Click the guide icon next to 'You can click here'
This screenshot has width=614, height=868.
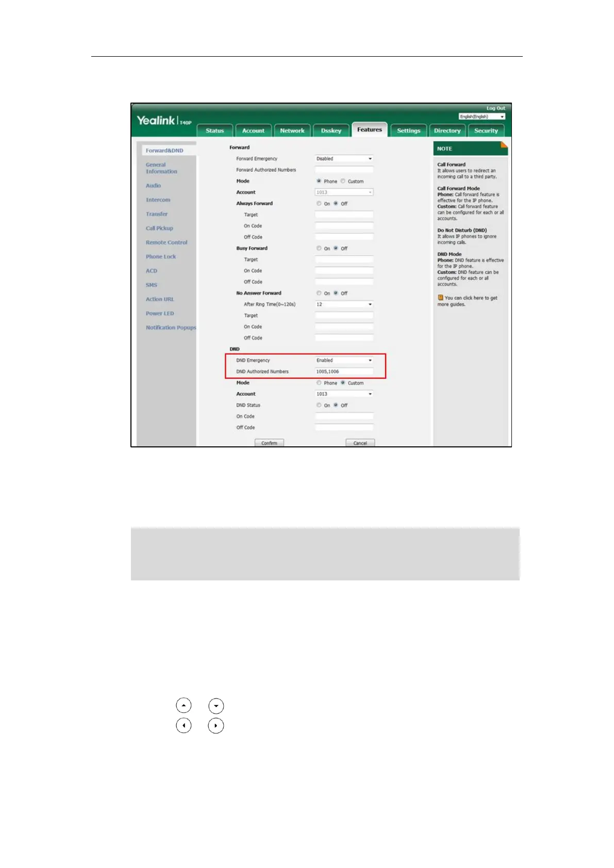point(440,298)
